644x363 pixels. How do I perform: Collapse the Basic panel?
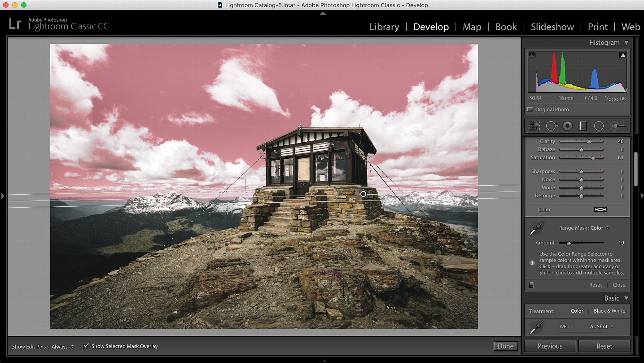pyautogui.click(x=626, y=298)
